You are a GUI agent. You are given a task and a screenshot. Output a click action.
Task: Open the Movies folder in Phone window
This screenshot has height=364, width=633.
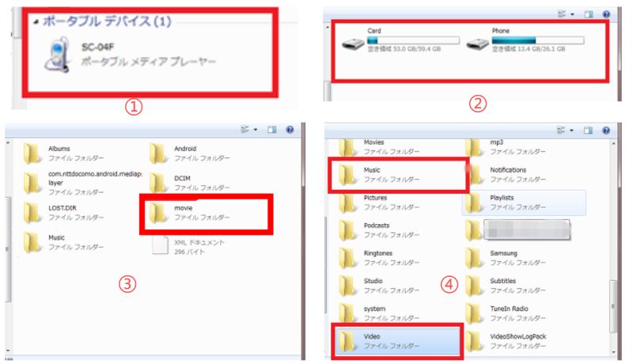point(380,147)
